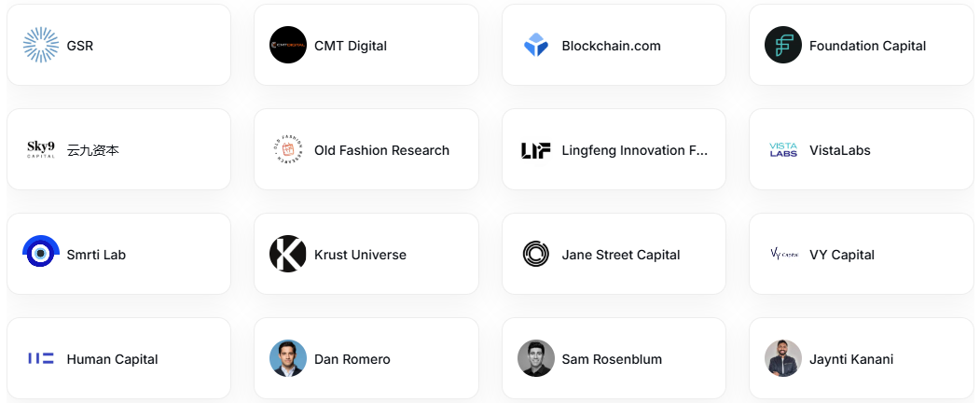
Task: Select the Foundation Capital name text
Action: pos(867,47)
